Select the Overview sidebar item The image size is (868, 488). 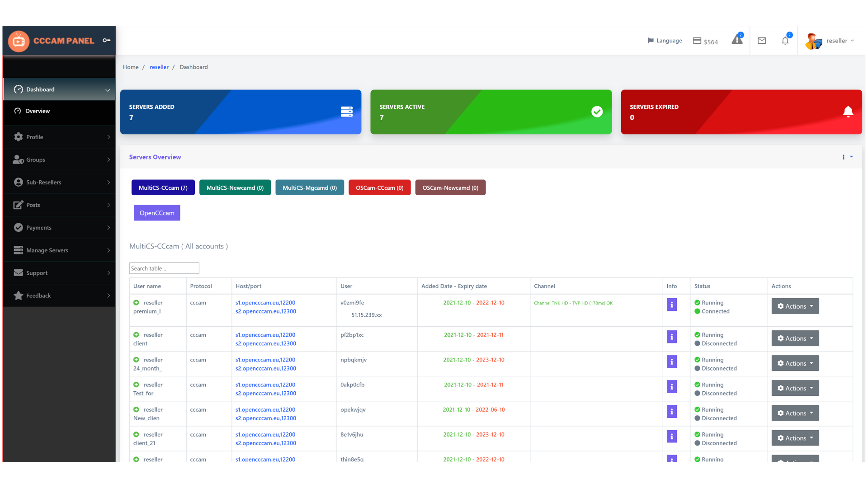(x=59, y=111)
